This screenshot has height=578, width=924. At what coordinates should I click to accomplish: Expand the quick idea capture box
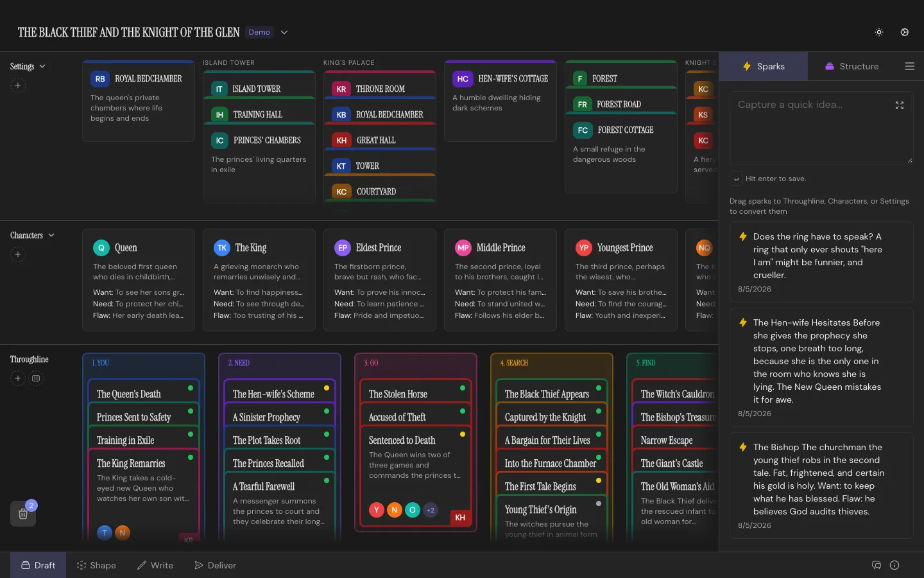pyautogui.click(x=900, y=105)
